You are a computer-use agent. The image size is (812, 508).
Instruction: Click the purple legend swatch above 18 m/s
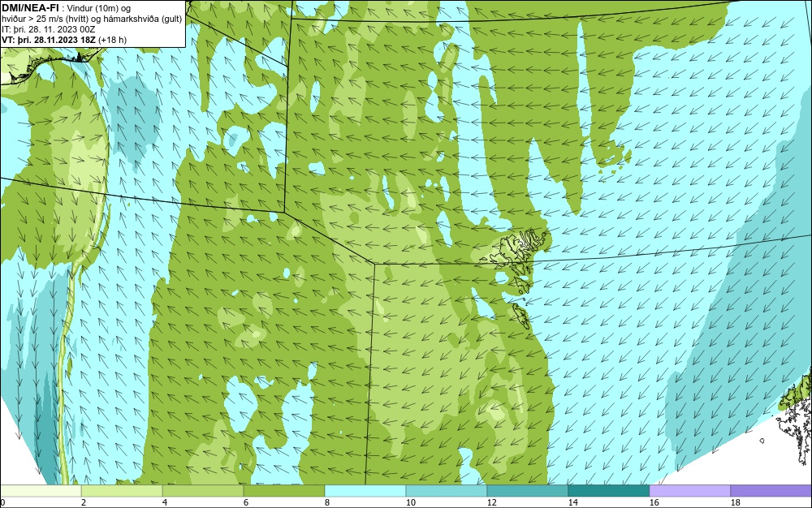(771, 490)
